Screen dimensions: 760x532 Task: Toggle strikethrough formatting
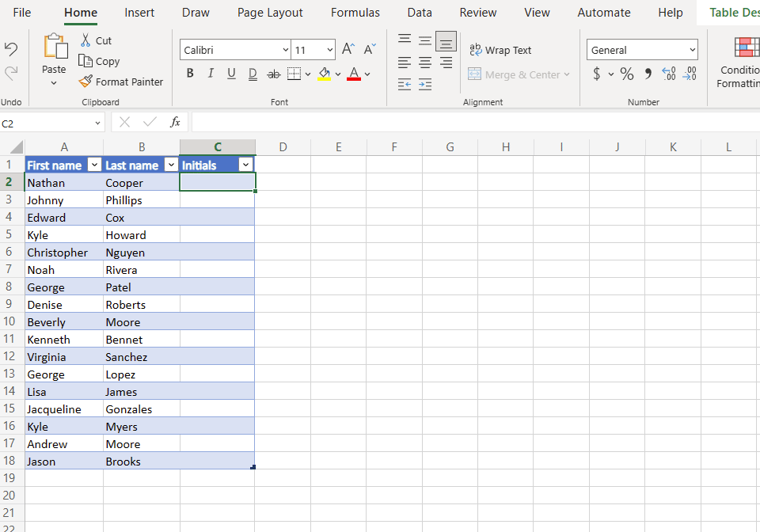(273, 73)
